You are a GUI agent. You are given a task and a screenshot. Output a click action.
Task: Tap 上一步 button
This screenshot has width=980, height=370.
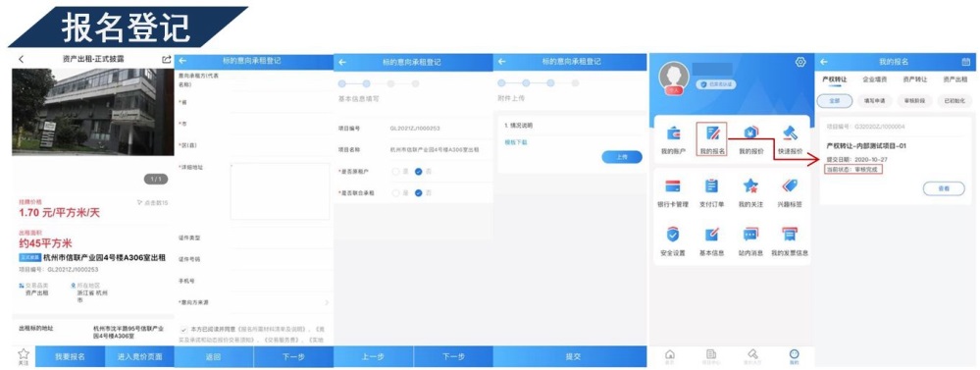[x=374, y=357]
